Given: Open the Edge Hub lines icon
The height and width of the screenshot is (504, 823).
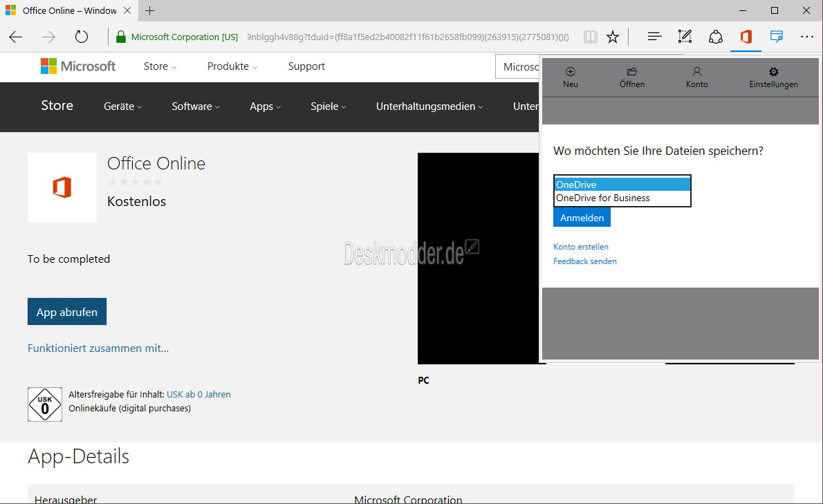Looking at the screenshot, I should 654,37.
